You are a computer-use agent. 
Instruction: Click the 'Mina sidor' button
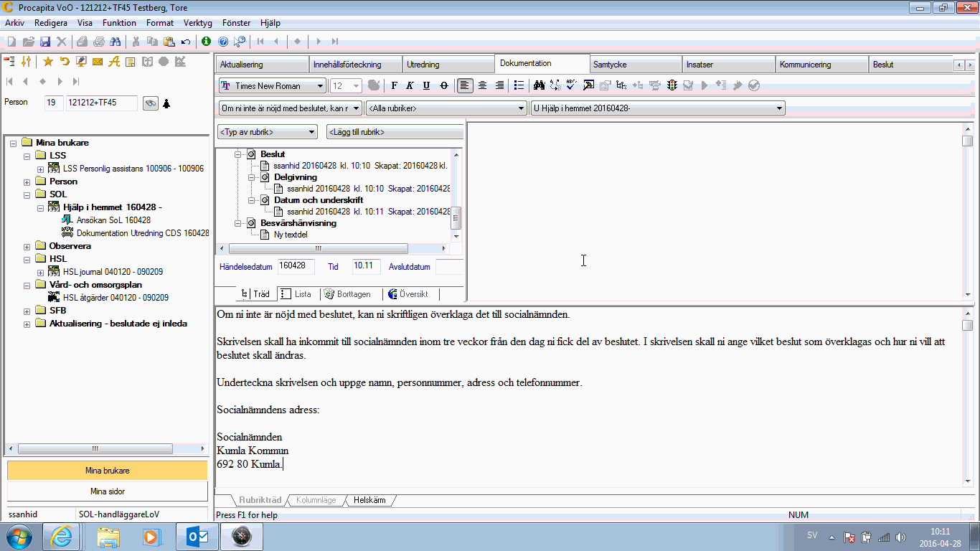107,491
